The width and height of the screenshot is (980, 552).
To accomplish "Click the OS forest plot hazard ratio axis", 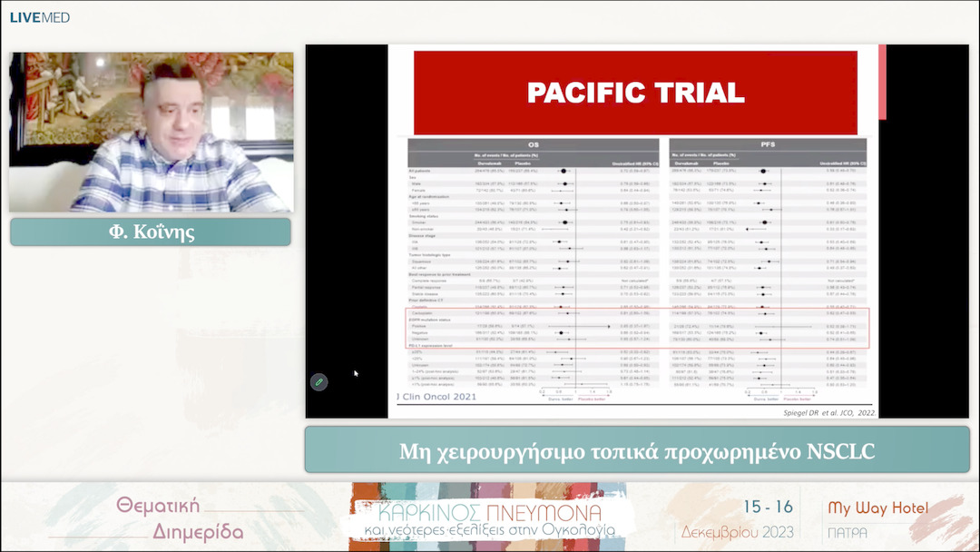I will pyautogui.click(x=579, y=391).
